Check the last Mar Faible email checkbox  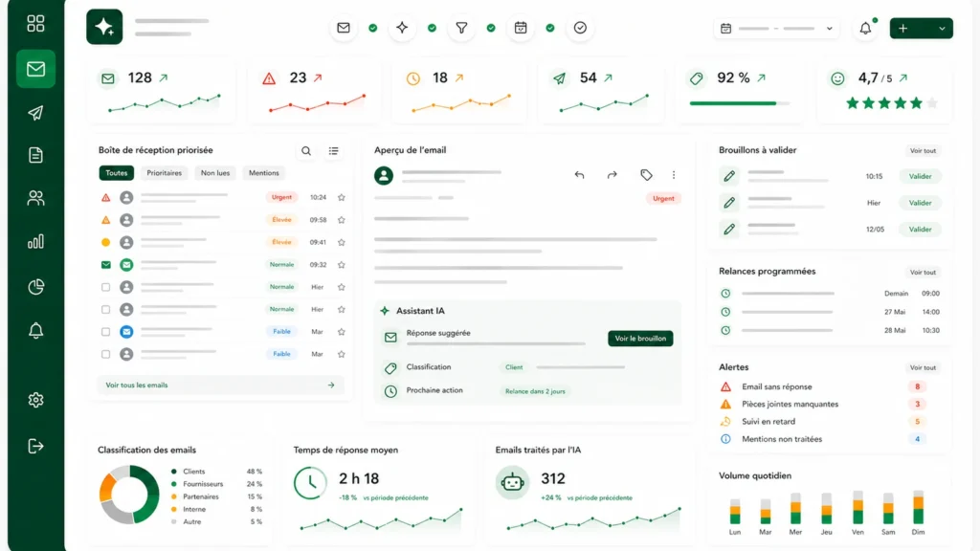click(x=105, y=354)
